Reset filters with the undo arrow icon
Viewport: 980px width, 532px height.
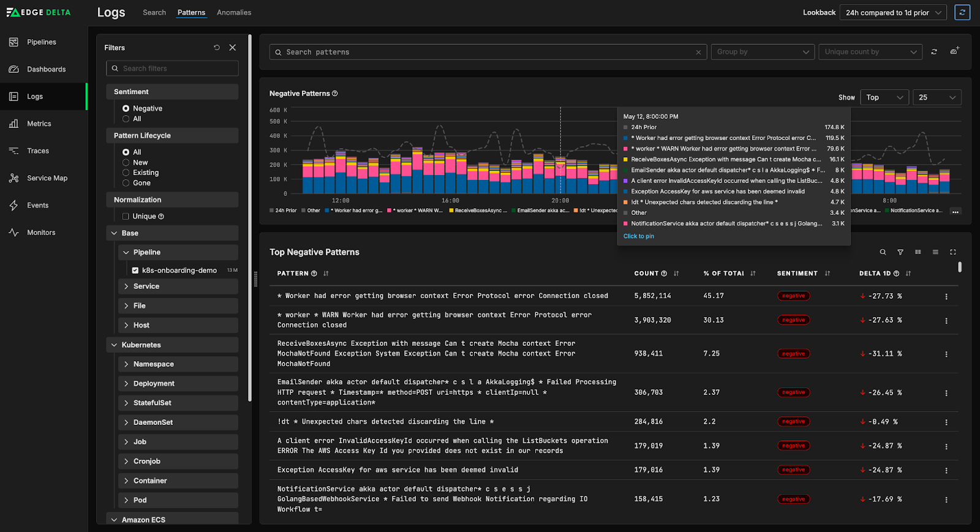coord(217,48)
